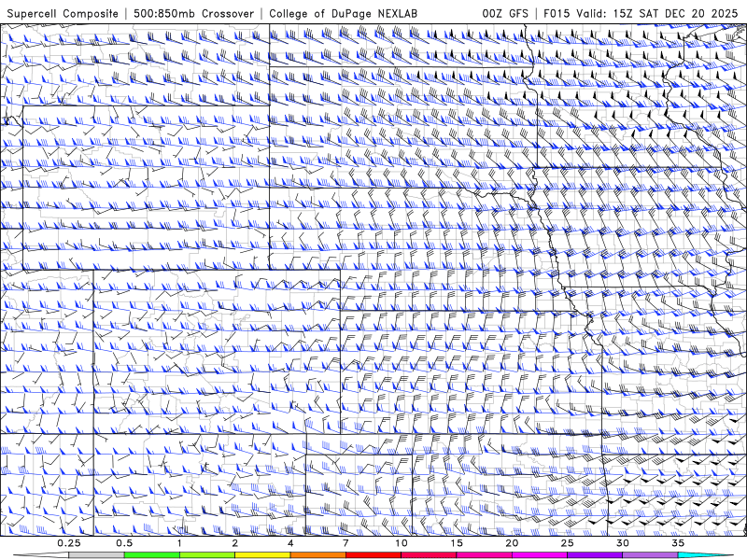The image size is (747, 560).
Task: Click the 'Supercell Composite' title text
Action: 63,13
